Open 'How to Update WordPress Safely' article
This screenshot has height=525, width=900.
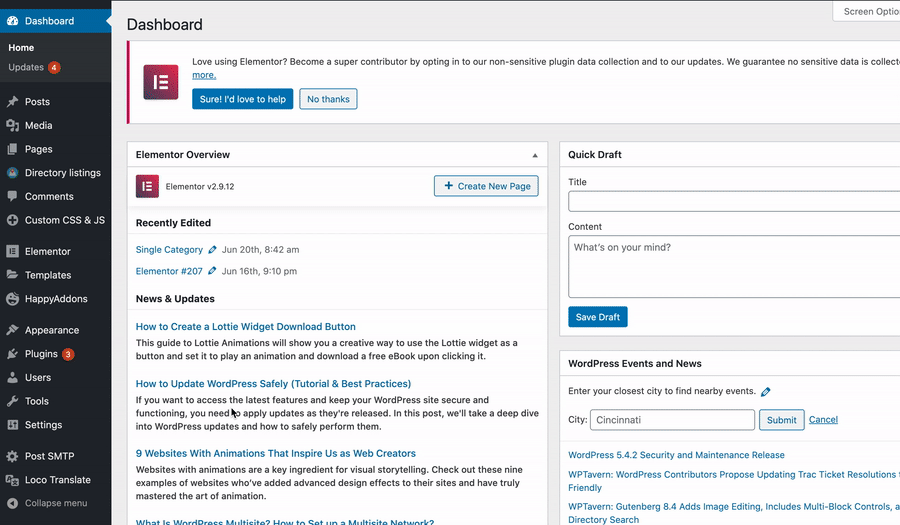[273, 383]
